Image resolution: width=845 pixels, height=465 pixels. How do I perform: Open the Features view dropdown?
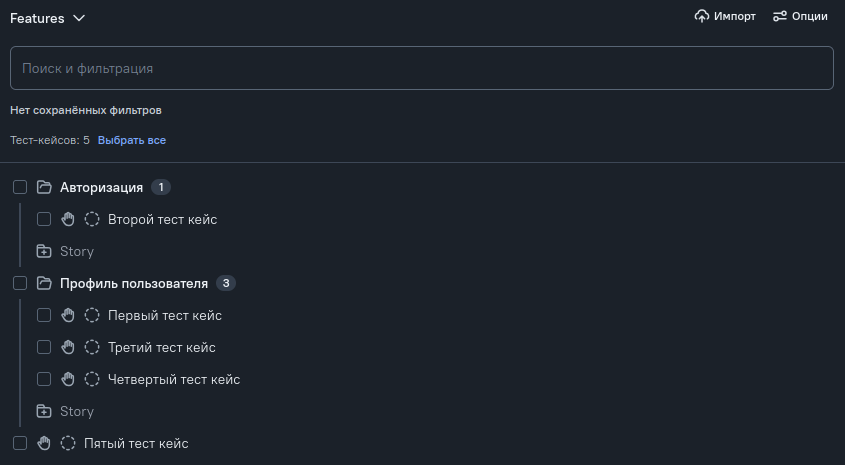tap(48, 18)
